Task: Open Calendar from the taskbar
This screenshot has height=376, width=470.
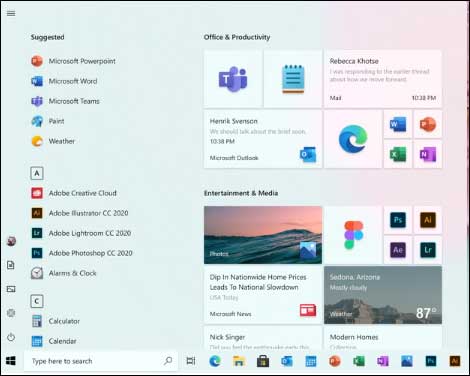Action: click(x=311, y=361)
